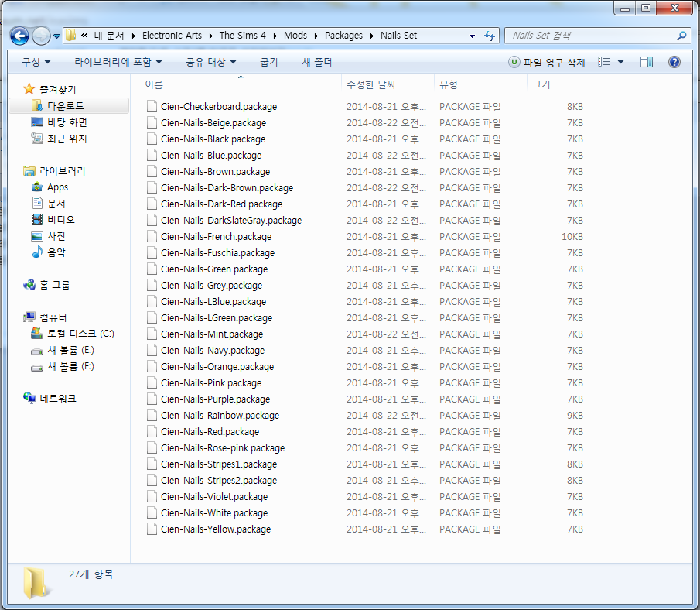Open 바탕 화면 in sidebar
This screenshot has height=610, width=700.
[x=59, y=122]
